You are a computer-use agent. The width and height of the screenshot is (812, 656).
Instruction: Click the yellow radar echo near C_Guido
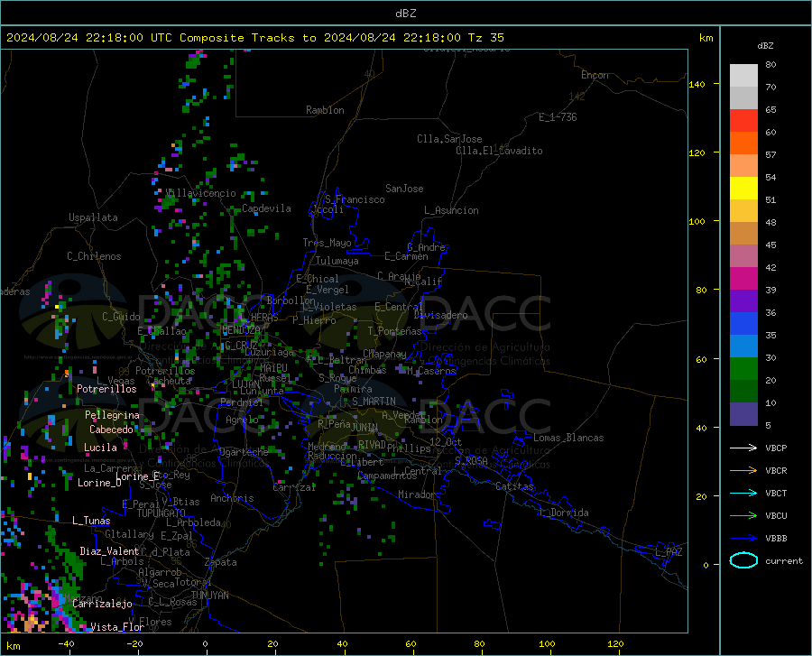[57, 307]
